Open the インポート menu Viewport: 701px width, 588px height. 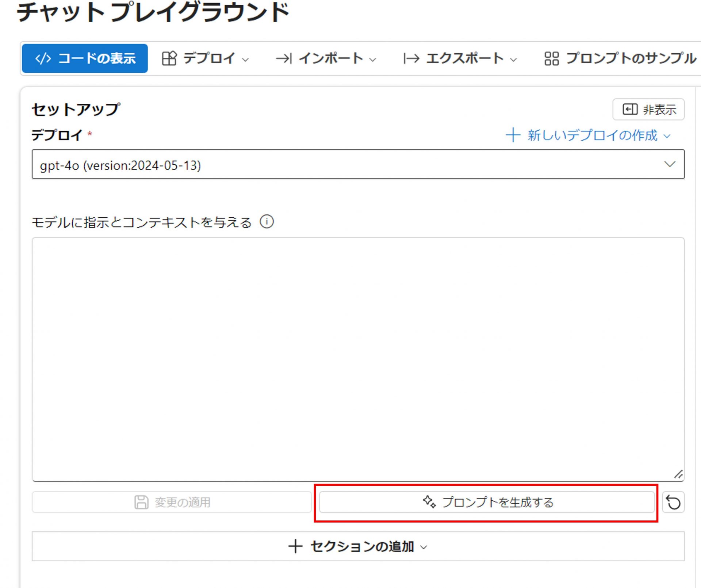(x=330, y=58)
